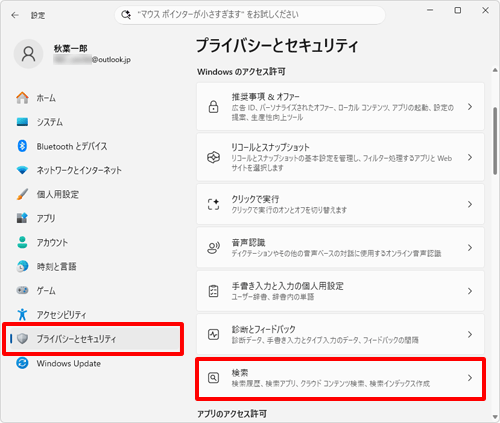500x423 pixels.
Task: Select the Bluetooth とデバイス icon
Action: point(22,146)
